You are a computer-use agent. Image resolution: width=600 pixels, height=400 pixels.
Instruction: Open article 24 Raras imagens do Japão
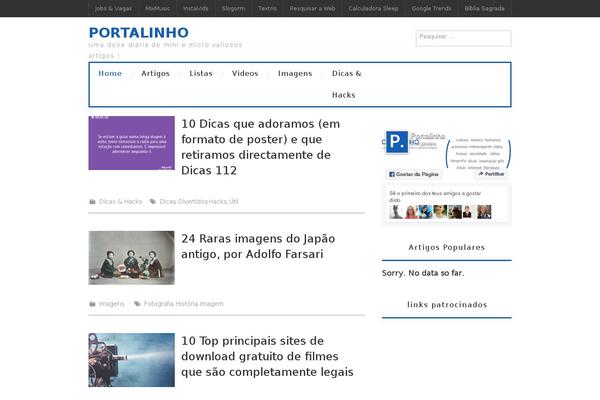click(x=258, y=246)
